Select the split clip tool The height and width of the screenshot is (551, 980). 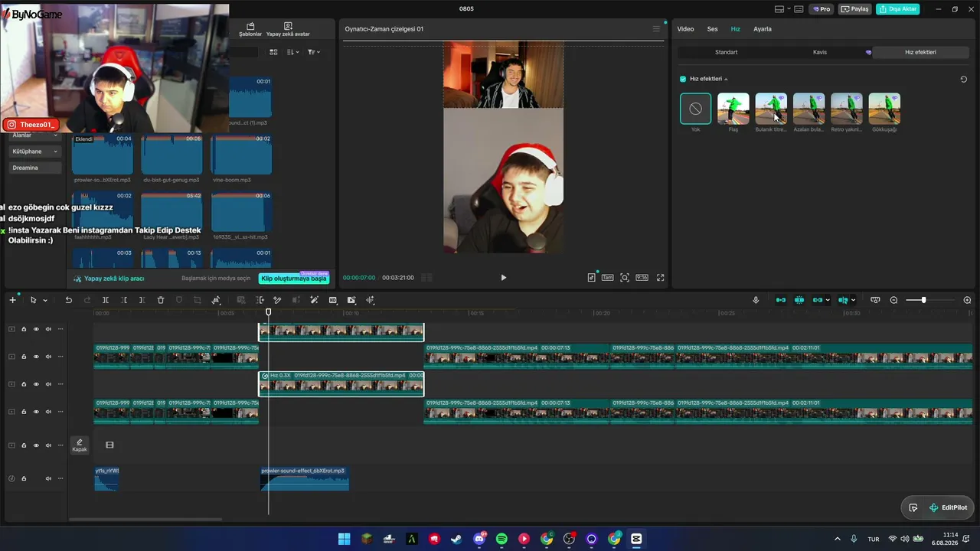tap(106, 300)
